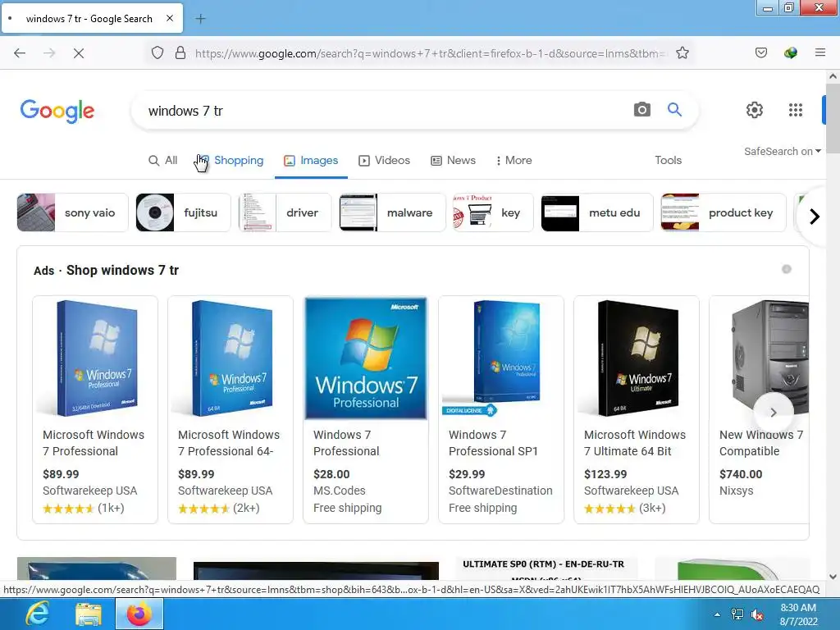
Task: Show hidden tray icons arrow
Action: (717, 614)
